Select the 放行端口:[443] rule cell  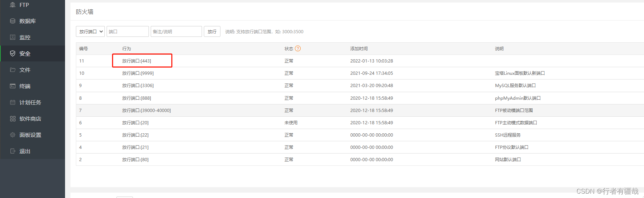tap(137, 61)
